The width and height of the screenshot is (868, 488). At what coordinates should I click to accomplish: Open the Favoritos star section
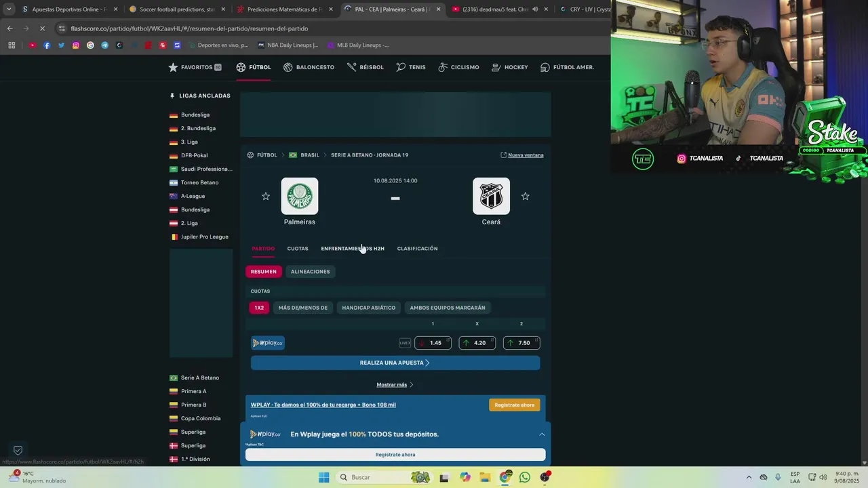195,67
